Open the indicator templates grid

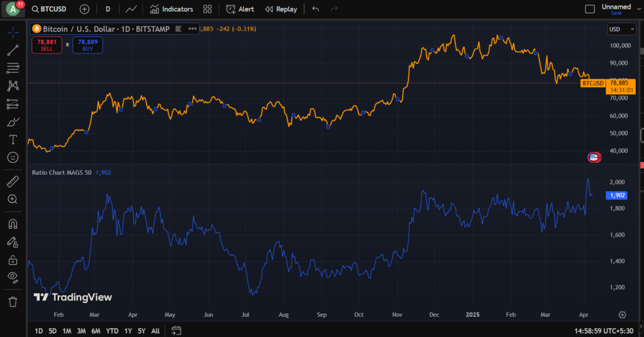(x=208, y=9)
